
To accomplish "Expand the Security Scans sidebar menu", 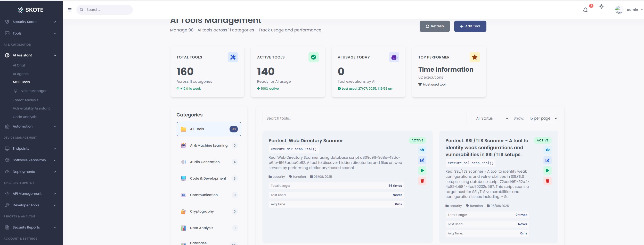I will coord(31,22).
